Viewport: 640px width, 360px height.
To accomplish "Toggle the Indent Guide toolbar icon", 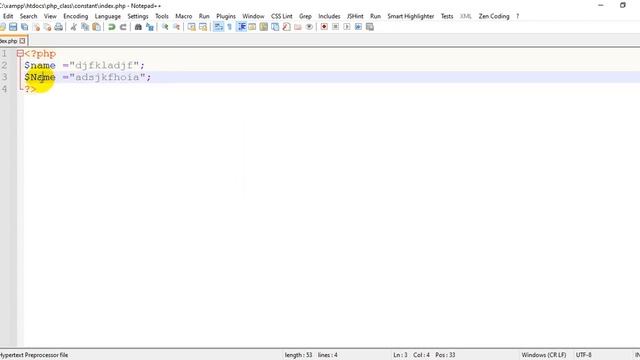I will [242, 27].
